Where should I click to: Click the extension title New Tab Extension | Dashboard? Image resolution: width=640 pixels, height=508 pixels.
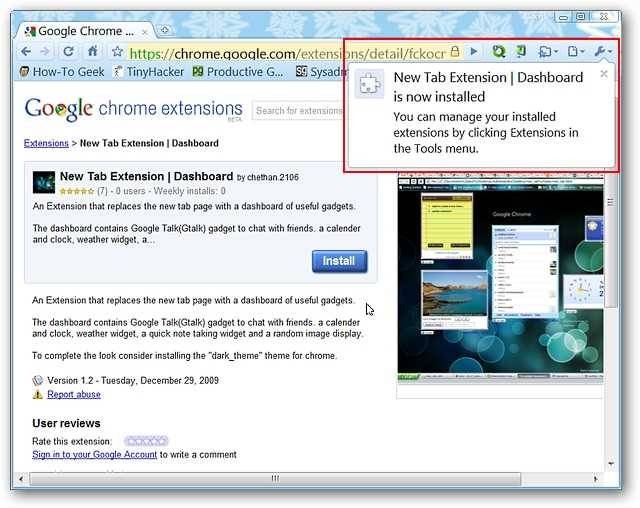click(147, 176)
